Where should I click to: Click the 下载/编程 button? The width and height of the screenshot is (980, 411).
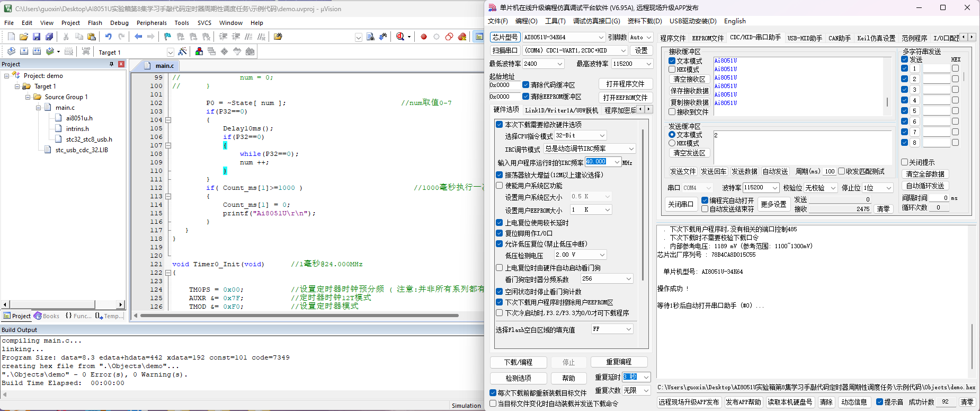(x=518, y=362)
